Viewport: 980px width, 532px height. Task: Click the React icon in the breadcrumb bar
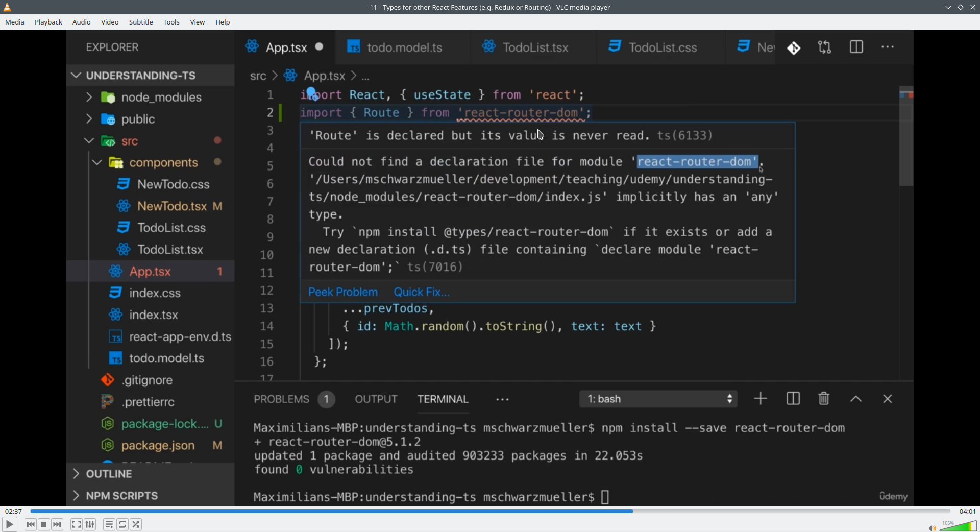coord(291,76)
